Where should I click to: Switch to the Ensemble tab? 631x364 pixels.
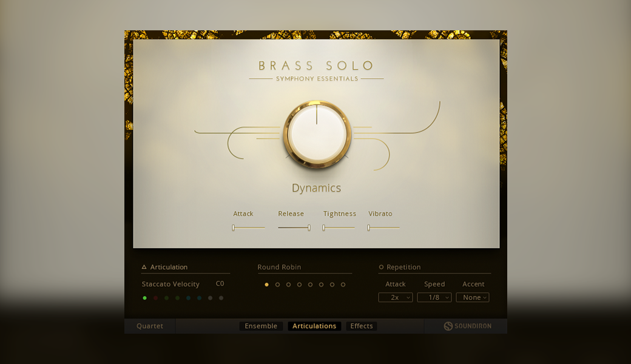coord(261,326)
